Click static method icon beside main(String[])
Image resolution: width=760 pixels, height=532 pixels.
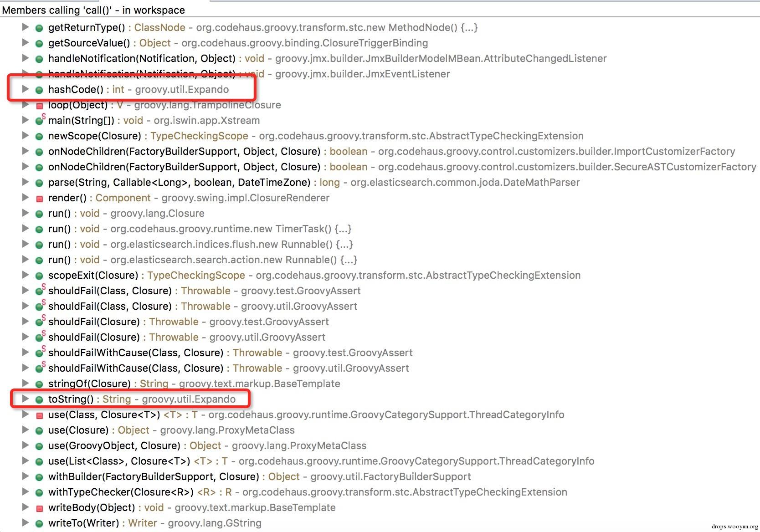coord(40,120)
